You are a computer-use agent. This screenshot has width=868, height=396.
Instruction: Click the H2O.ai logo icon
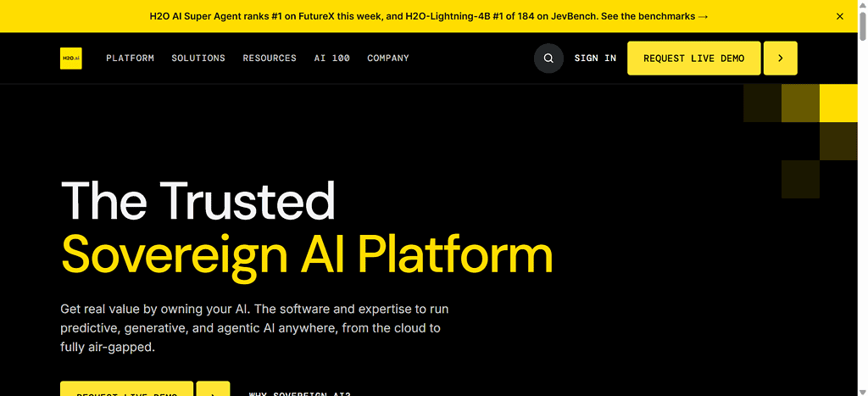[x=71, y=59]
